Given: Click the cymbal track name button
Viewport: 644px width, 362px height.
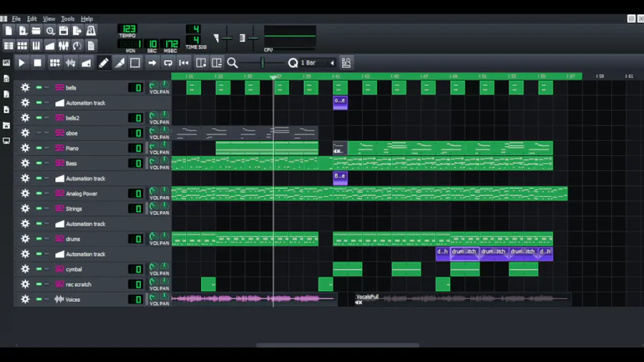Looking at the screenshot, I should click(x=89, y=269).
